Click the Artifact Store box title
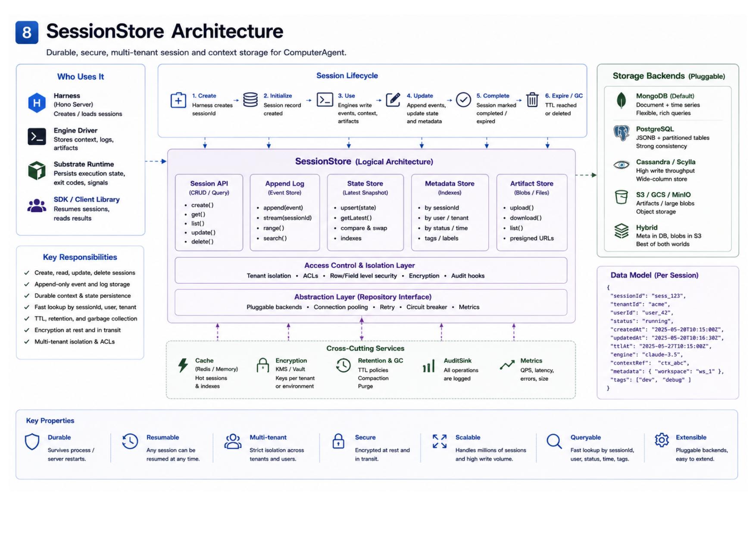Screen dimensions: 756x535 (x=531, y=184)
